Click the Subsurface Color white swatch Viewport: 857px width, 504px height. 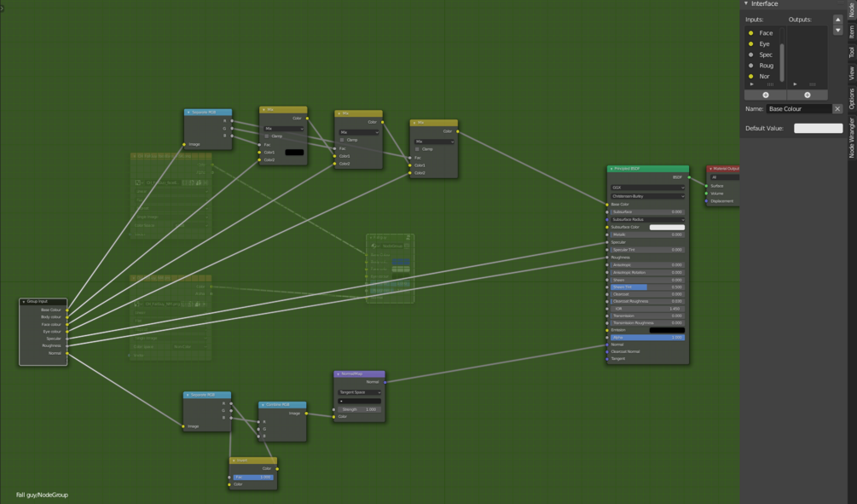click(x=667, y=227)
